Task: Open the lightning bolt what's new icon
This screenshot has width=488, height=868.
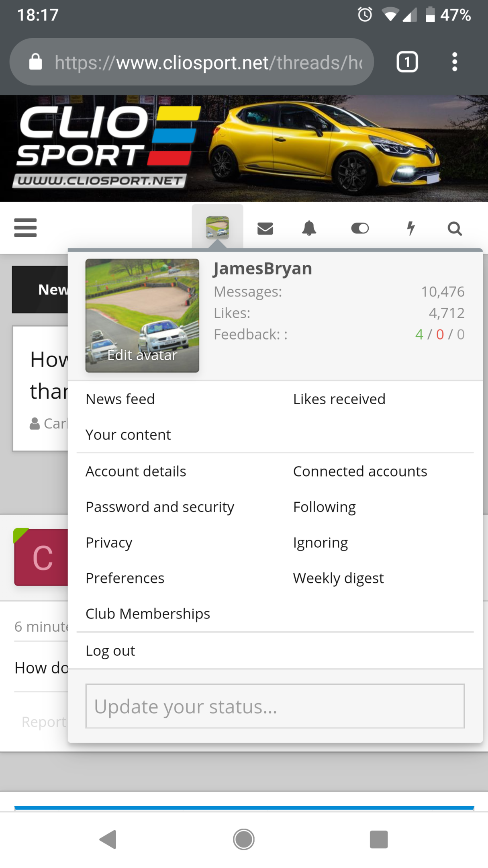Action: (x=410, y=228)
